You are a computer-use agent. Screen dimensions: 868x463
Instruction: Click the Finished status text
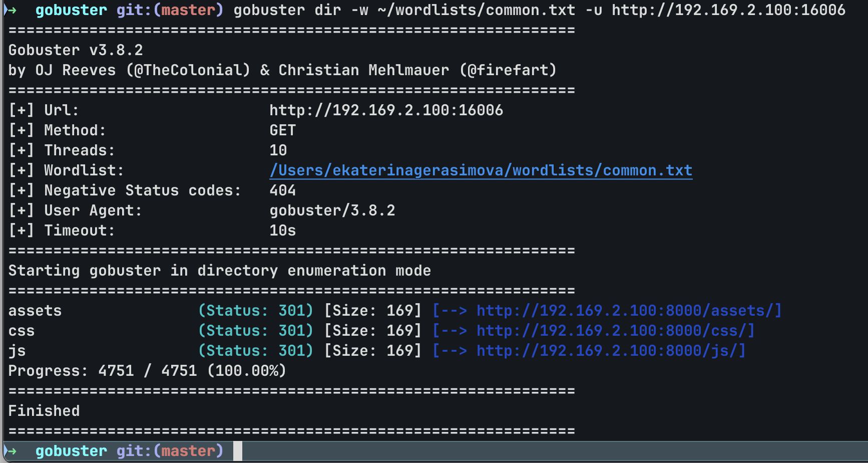click(44, 411)
